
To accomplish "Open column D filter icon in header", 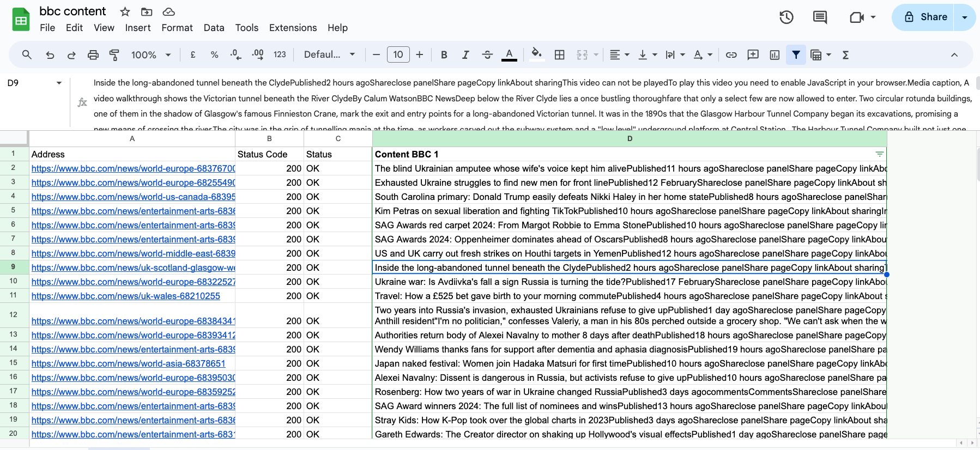I will pyautogui.click(x=879, y=154).
